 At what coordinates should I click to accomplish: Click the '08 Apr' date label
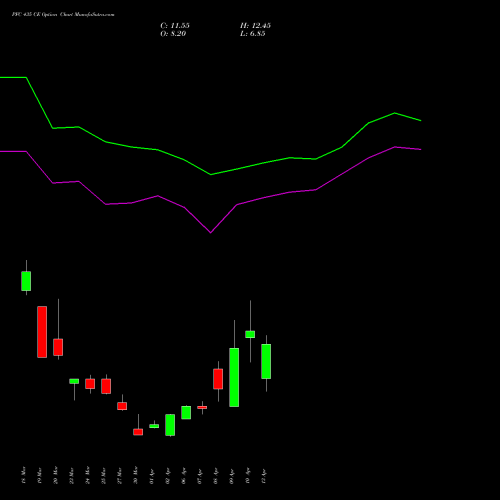pyautogui.click(x=216, y=476)
